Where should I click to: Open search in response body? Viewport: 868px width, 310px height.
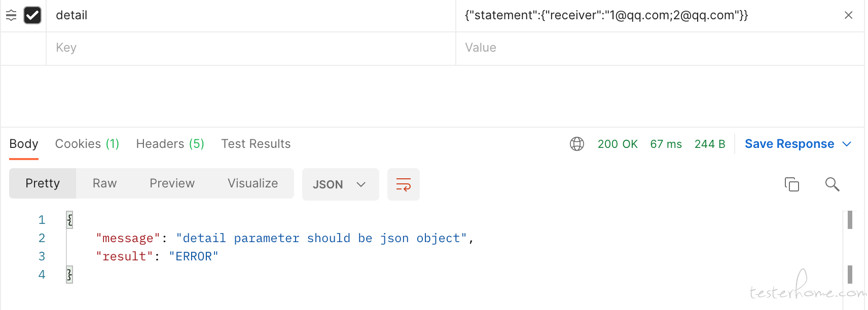pos(832,184)
